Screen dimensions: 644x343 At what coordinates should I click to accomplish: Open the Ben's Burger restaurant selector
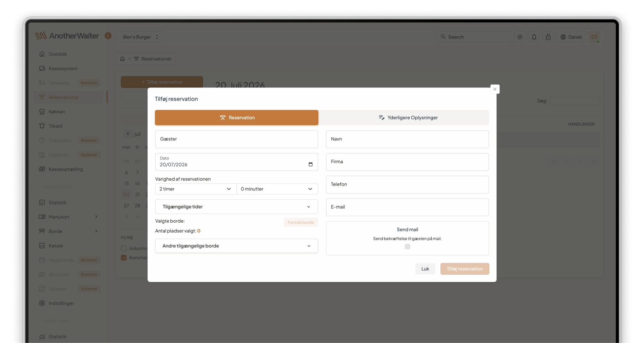tap(141, 37)
